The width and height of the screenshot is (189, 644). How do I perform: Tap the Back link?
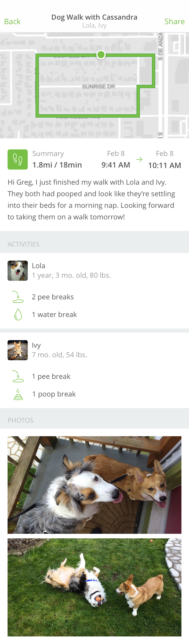12,22
